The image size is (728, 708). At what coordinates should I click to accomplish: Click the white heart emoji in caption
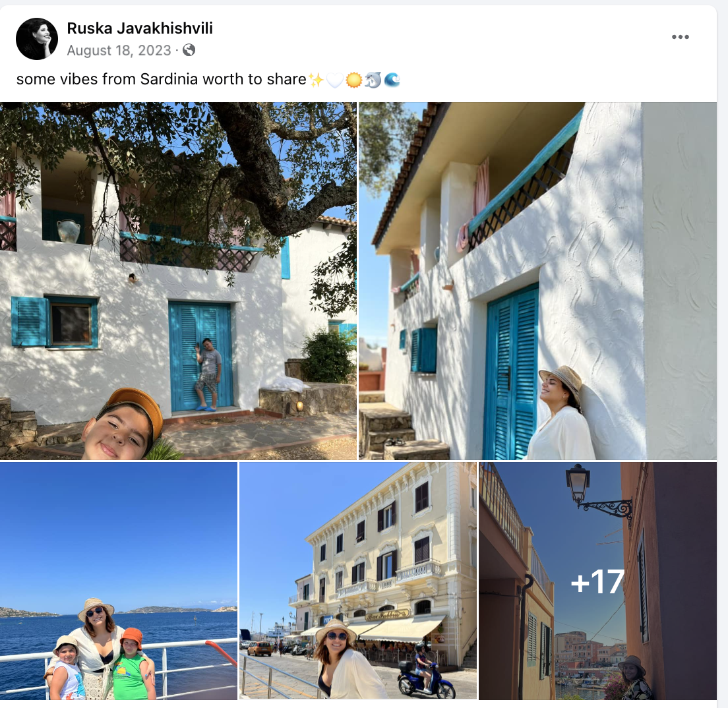[x=335, y=80]
